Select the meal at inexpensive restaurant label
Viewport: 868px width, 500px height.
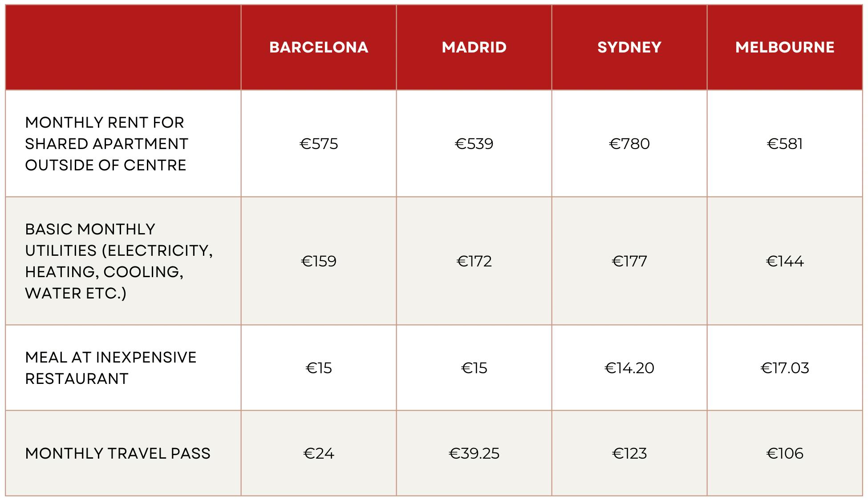111,368
